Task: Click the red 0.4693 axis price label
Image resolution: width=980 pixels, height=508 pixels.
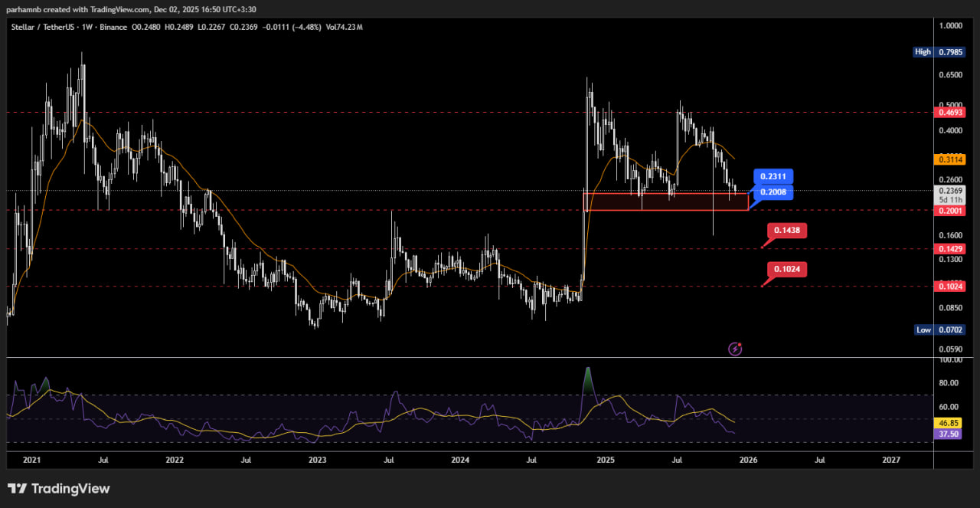Action: point(952,112)
